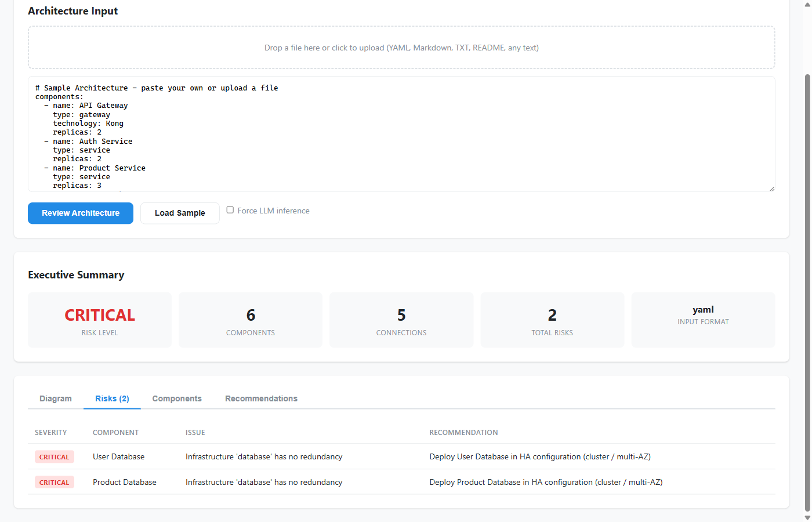The height and width of the screenshot is (522, 812).
Task: Click the COMPONENT column header
Action: [x=116, y=433]
